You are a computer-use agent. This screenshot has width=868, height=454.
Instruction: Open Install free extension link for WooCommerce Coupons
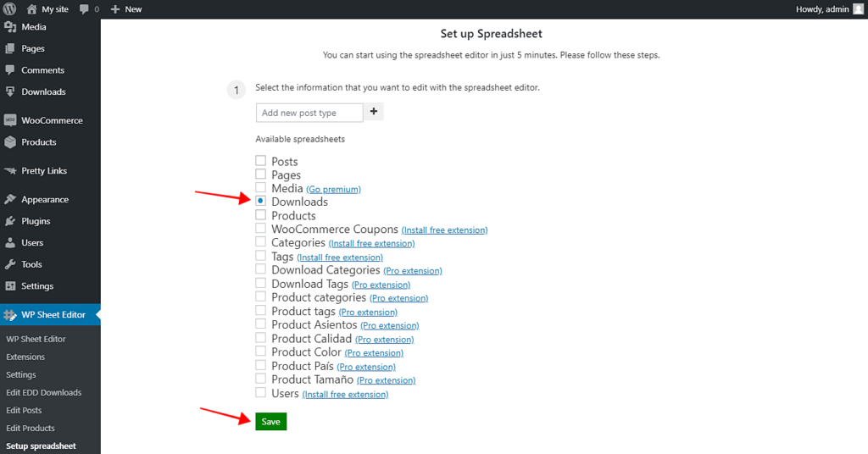(444, 230)
